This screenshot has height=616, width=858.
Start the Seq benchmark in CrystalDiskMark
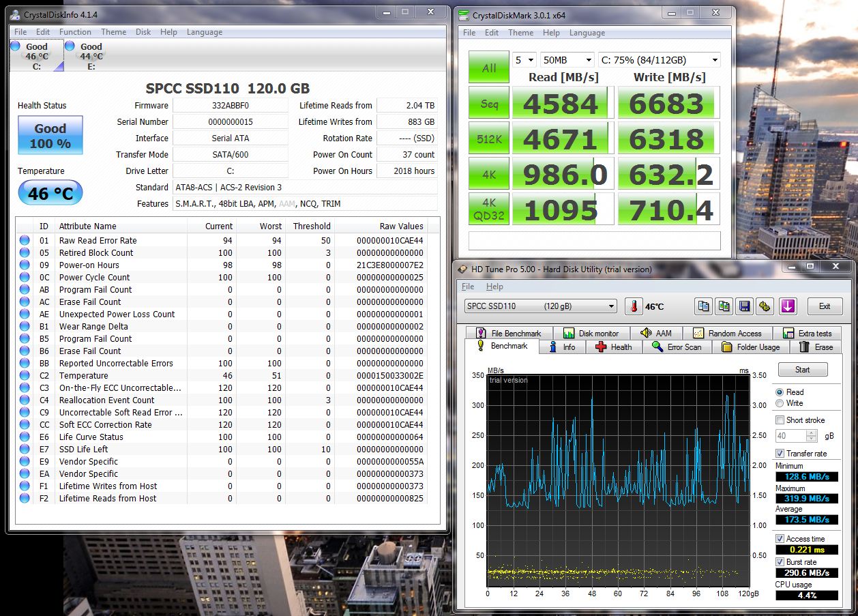click(489, 104)
